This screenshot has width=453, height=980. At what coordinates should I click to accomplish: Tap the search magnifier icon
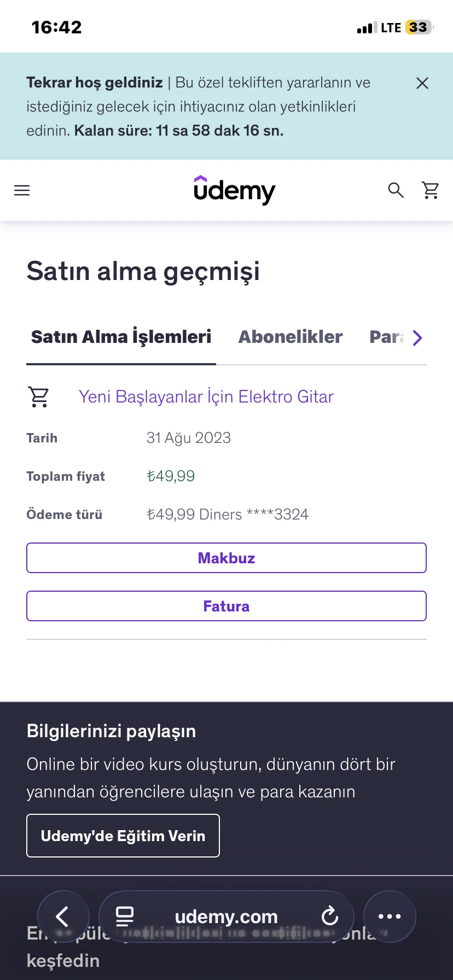click(x=396, y=190)
